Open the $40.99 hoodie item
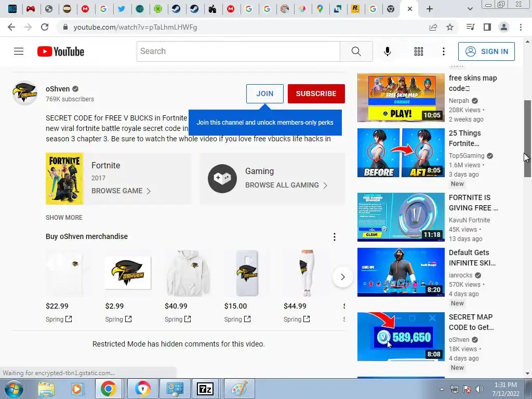The height and width of the screenshot is (399, 532). pyautogui.click(x=188, y=273)
